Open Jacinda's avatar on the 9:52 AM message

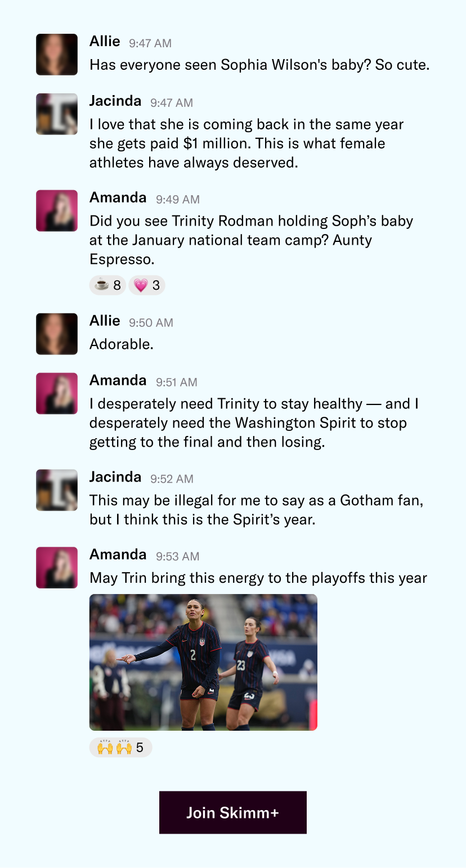pyautogui.click(x=57, y=490)
